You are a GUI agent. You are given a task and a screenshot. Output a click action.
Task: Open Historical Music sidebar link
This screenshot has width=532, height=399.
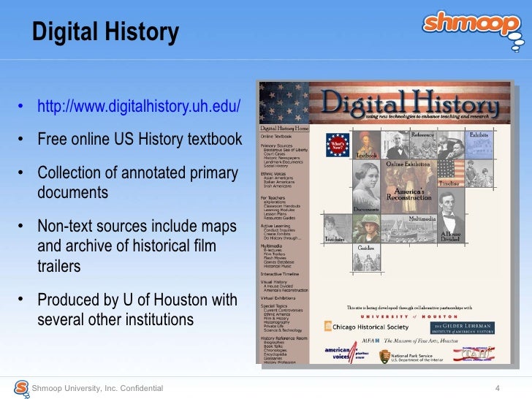coord(277,266)
